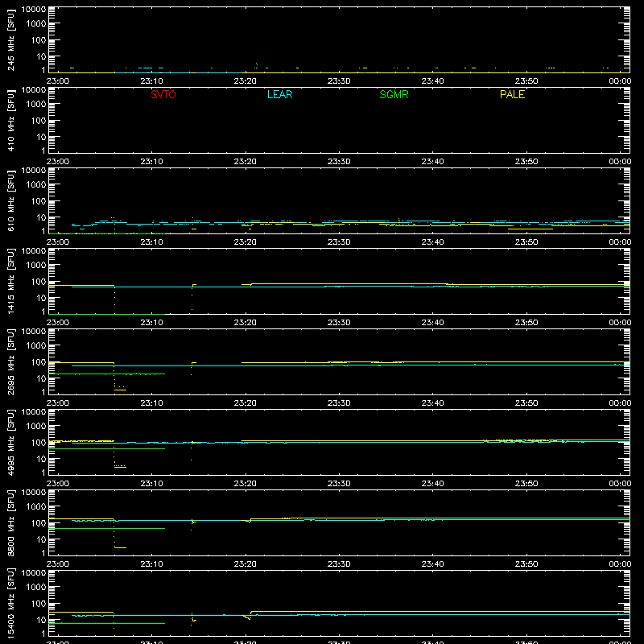The image size is (644, 644).
Task: Click the 100 y-axis label of 610 MHz plot
Action: tap(39, 201)
